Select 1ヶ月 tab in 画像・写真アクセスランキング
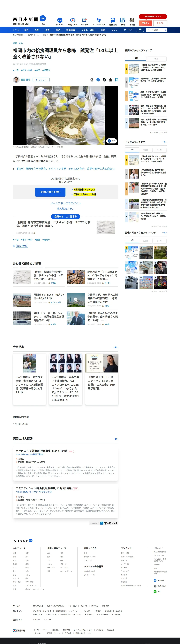Viewport: 180px width, 644px height. pos(160,241)
